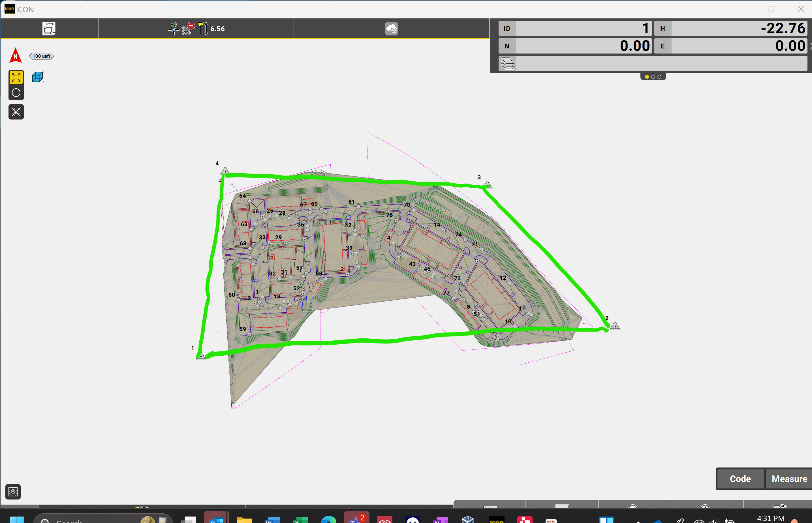Toggle the yellow zoom extents button
The width and height of the screenshot is (812, 523).
pyautogui.click(x=16, y=77)
